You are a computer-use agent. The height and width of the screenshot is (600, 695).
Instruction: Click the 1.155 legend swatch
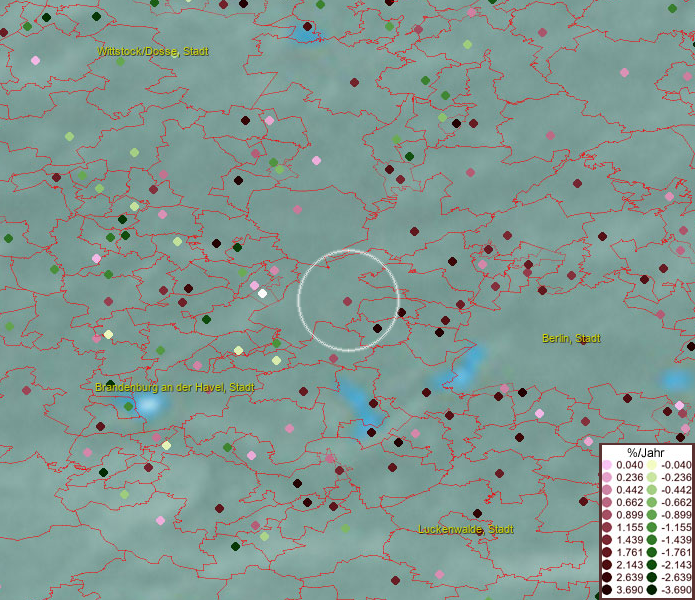(607, 527)
